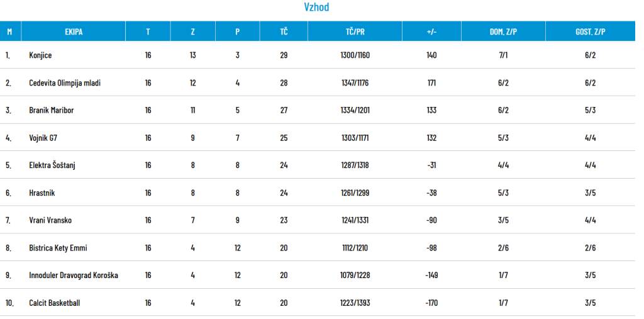This screenshot has width=644, height=319.
Task: Sort by the Z wins column header
Action: [x=192, y=31]
